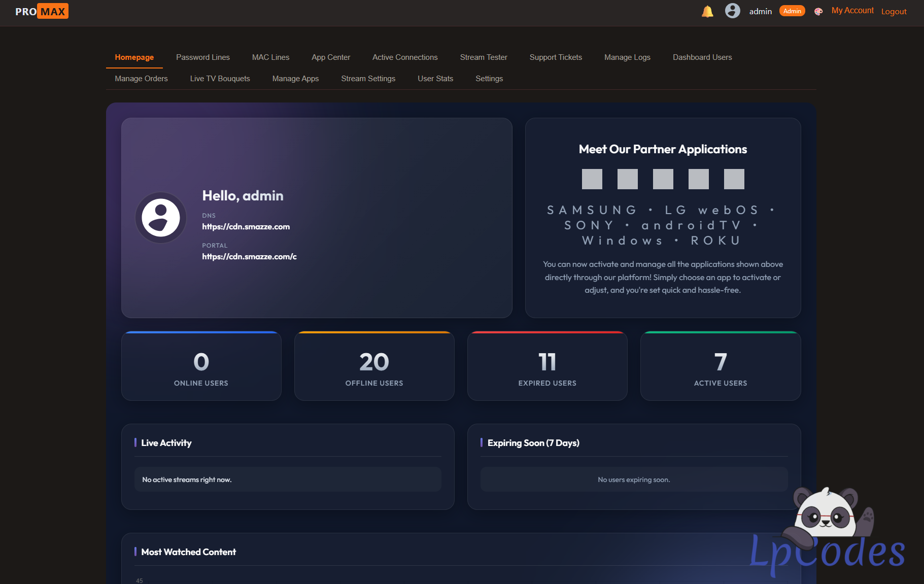Click the third partner application icon
The image size is (924, 584).
[x=663, y=179]
